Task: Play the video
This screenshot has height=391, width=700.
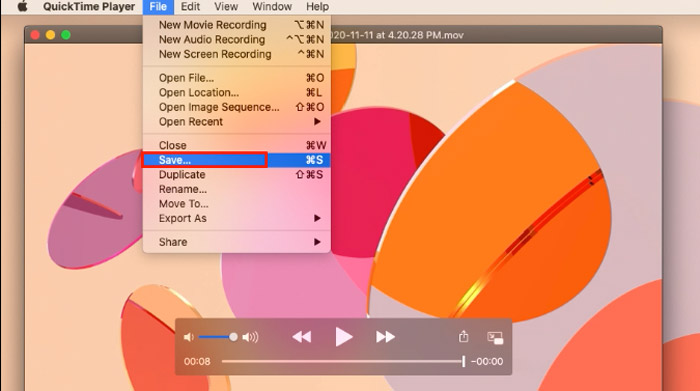Action: coord(343,337)
